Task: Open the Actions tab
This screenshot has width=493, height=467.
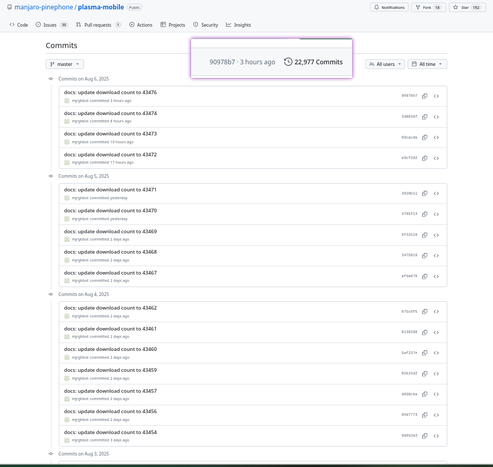Action: (x=141, y=25)
